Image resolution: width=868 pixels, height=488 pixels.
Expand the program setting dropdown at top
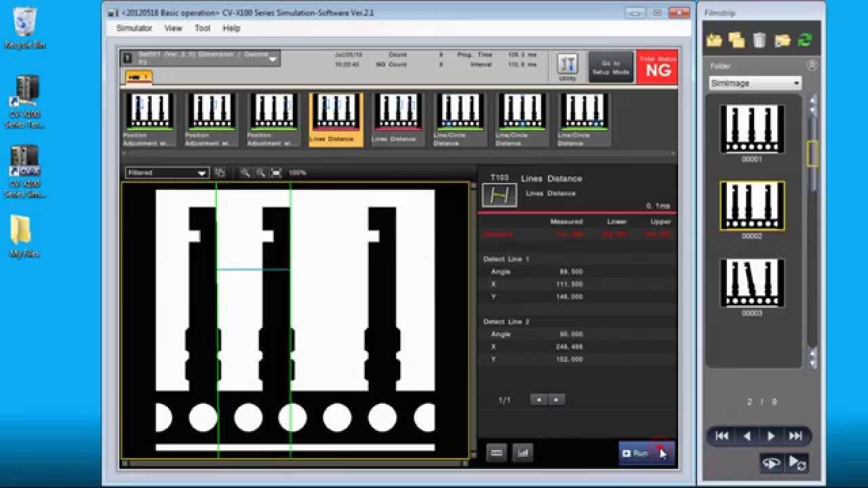point(201,58)
